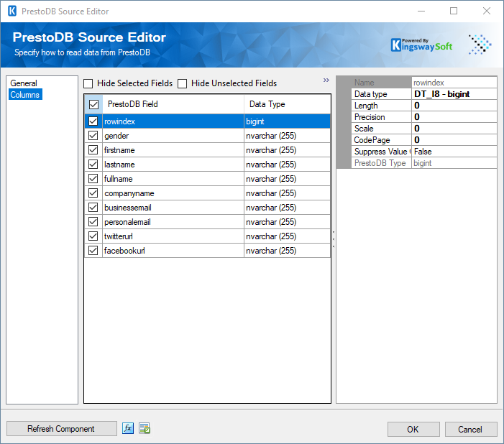
Task: Uncheck the gender field checkbox
Action: (x=93, y=136)
